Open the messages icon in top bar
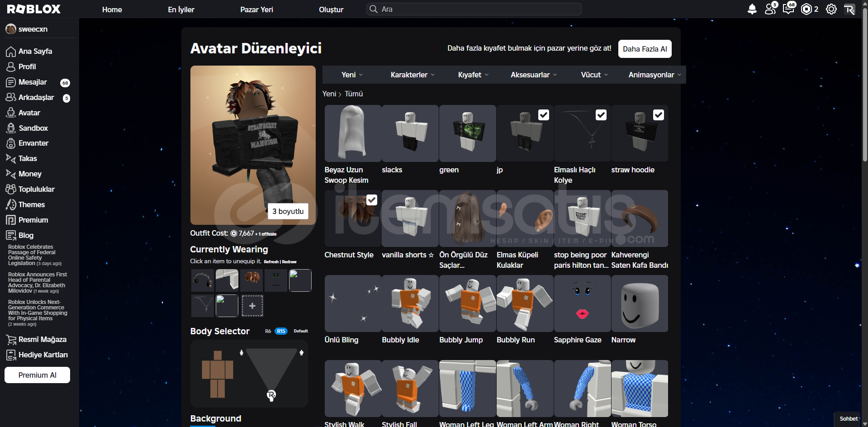The image size is (868, 427). click(x=788, y=9)
